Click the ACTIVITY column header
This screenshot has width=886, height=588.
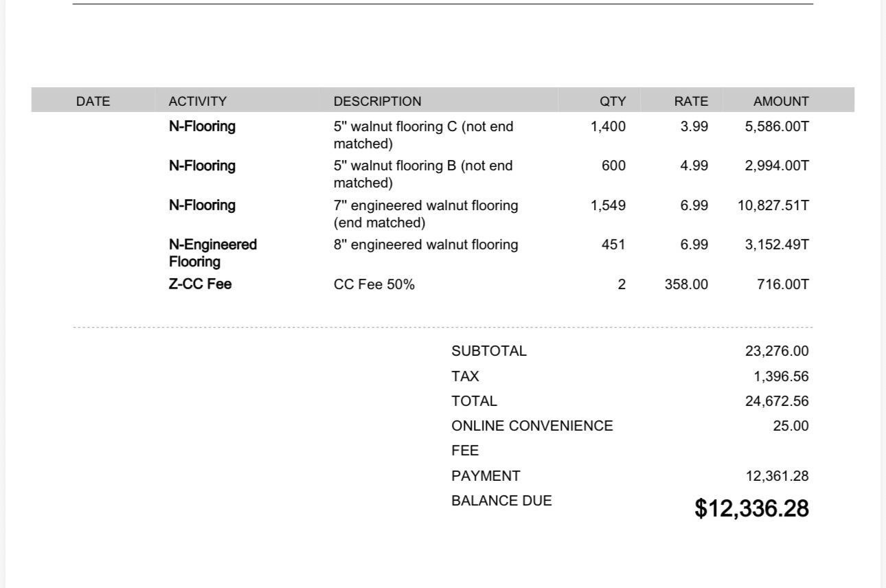click(198, 101)
